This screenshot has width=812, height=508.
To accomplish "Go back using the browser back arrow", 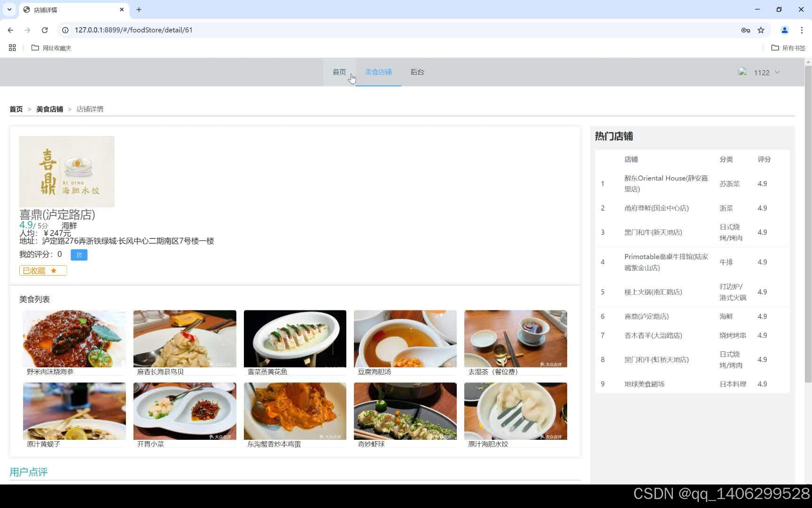I will 10,30.
